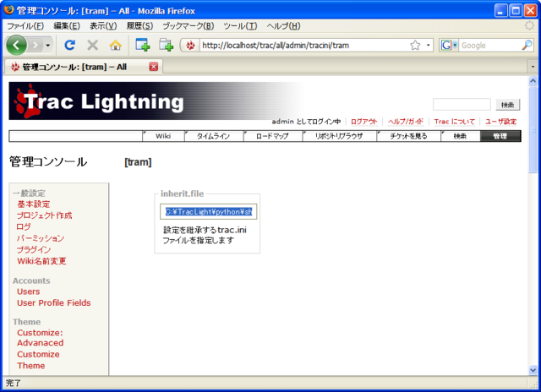Go to the 検索 navigation tab

pyautogui.click(x=460, y=136)
